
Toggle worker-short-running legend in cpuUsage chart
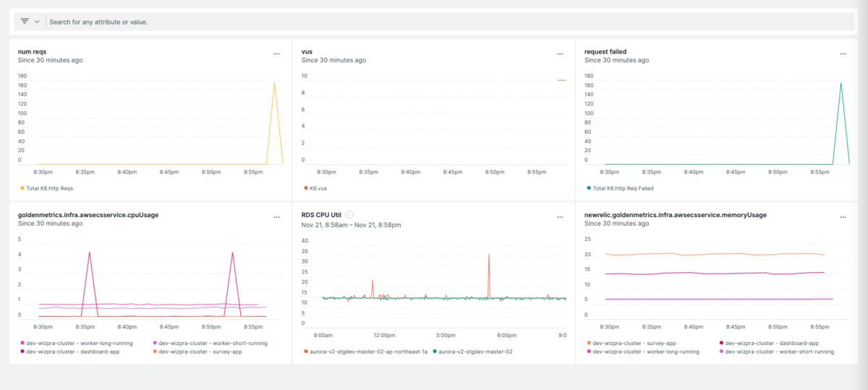point(210,343)
